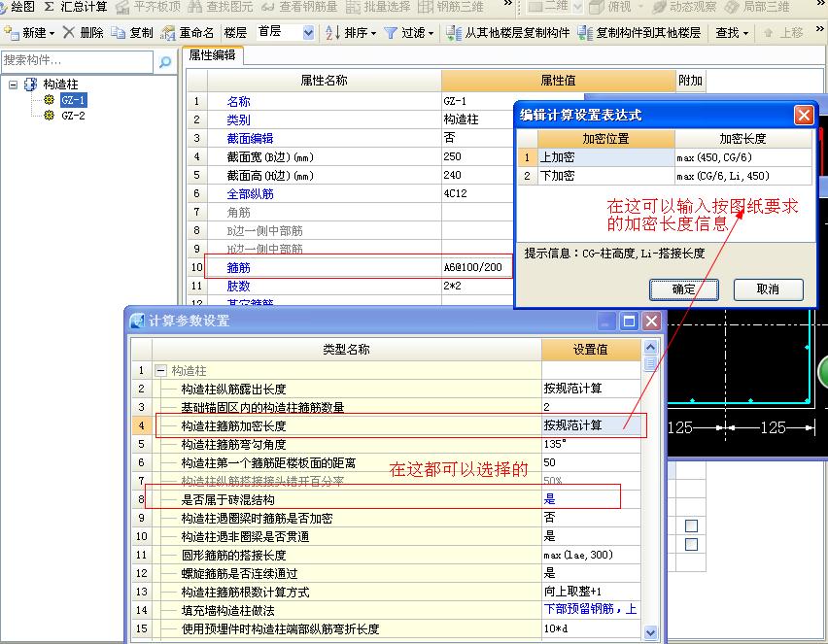Screen dimensions: 828x644
Task: Click 局部三维 partial 3D tool
Action: tap(757, 7)
